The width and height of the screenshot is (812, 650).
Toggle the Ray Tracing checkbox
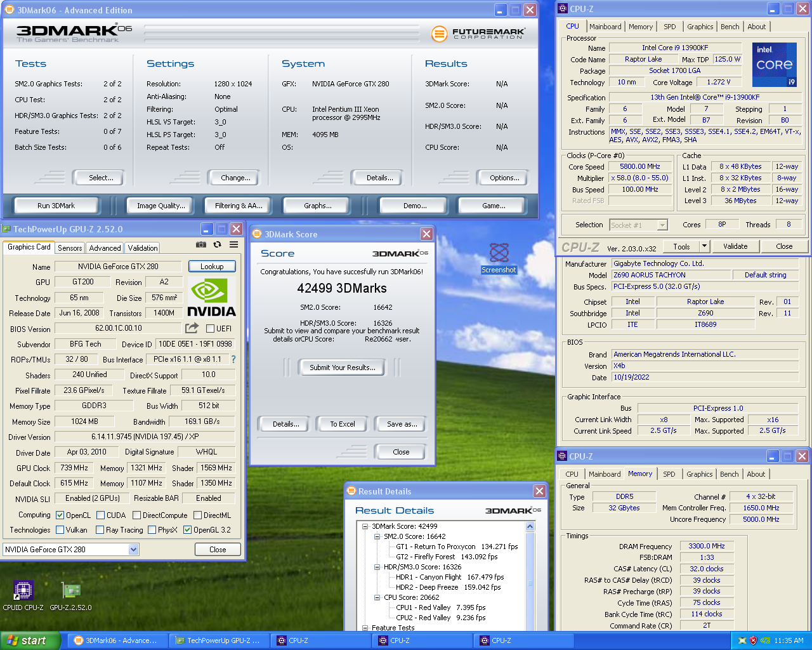point(100,530)
